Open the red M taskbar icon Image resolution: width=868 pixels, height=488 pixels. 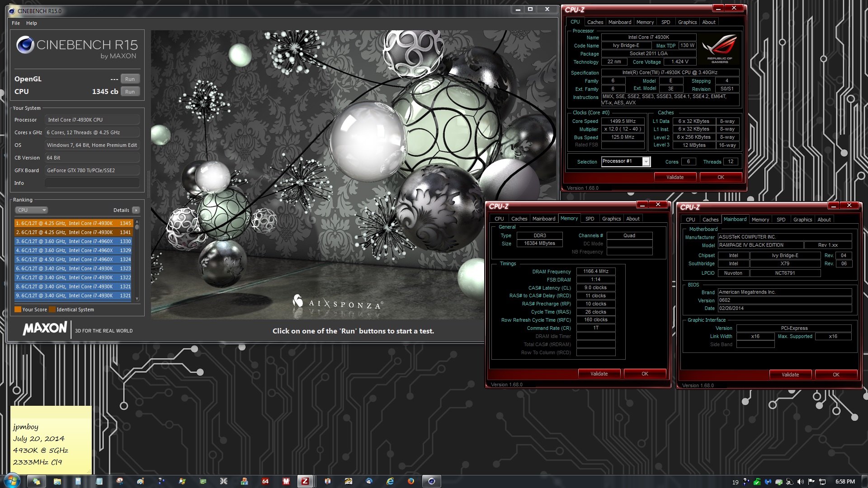(286, 481)
